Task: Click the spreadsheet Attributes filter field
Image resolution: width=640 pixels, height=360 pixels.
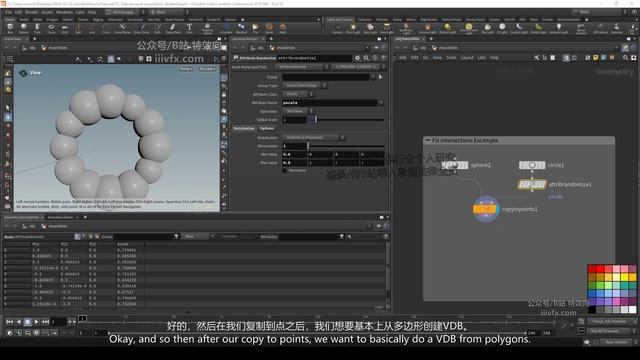Action: (309, 237)
